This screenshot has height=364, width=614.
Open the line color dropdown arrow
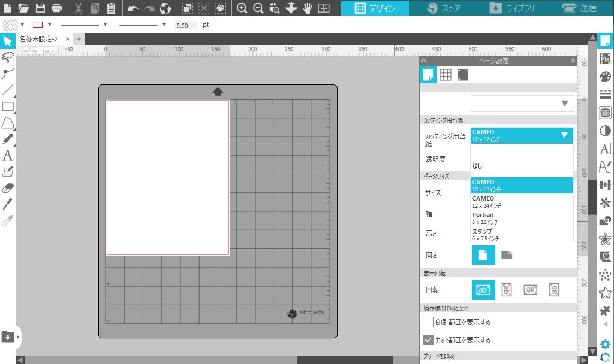pos(49,25)
